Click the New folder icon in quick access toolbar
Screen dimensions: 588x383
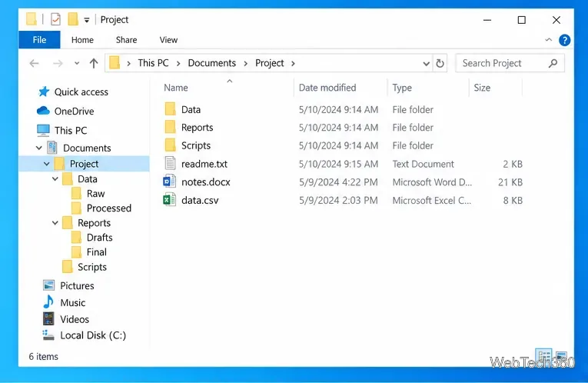73,19
